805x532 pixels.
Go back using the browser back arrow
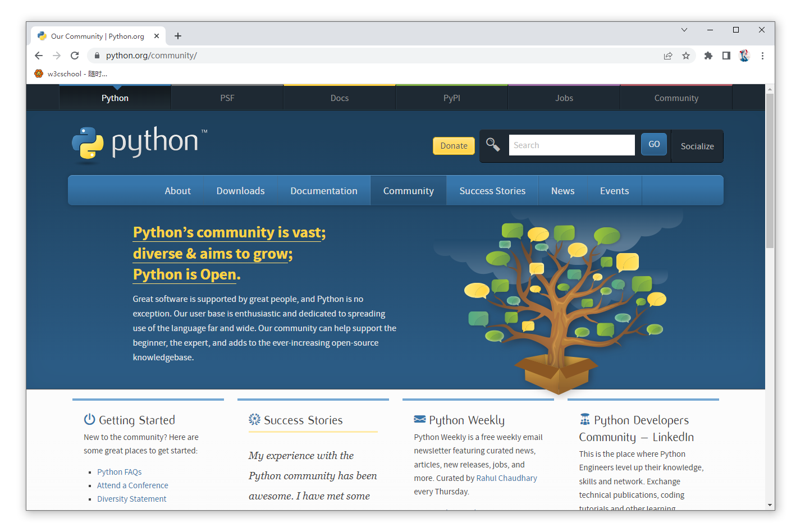[39, 56]
